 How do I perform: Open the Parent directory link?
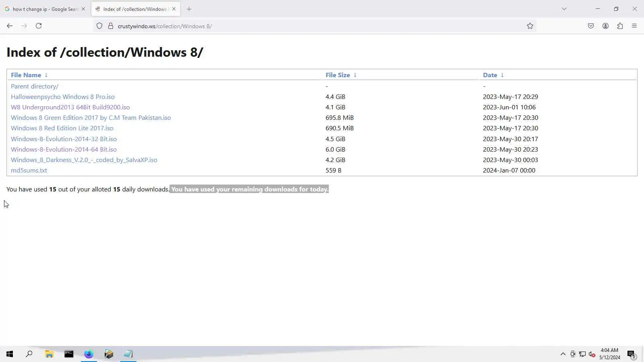pos(35,86)
